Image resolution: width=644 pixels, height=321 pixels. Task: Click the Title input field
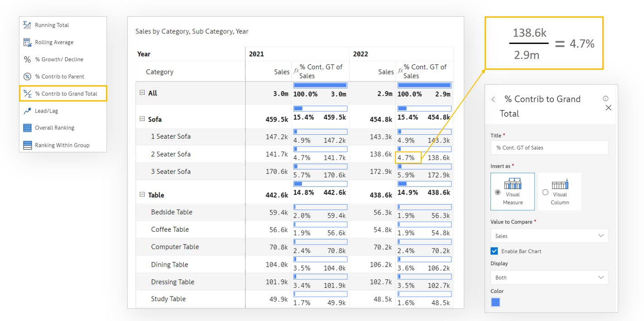coord(549,148)
